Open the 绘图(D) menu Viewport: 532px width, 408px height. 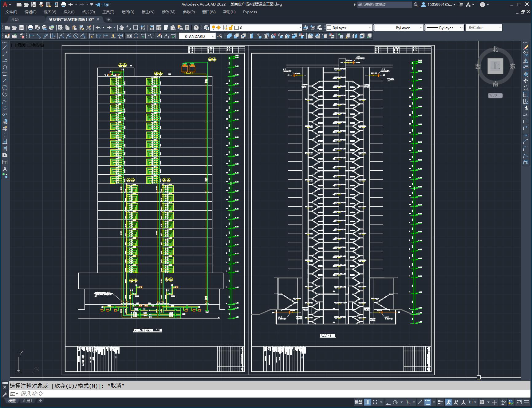click(x=128, y=12)
